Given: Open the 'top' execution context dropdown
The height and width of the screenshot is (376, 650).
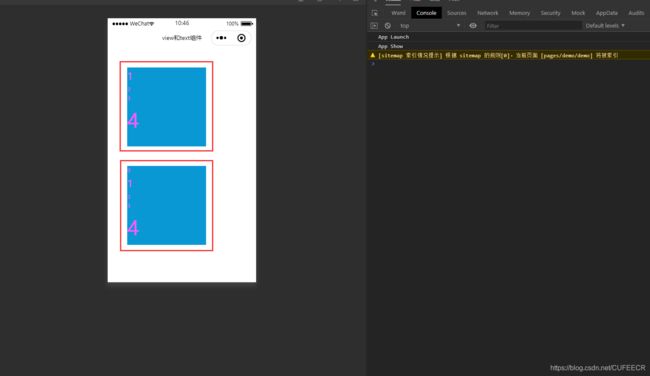Looking at the screenshot, I should pos(430,26).
